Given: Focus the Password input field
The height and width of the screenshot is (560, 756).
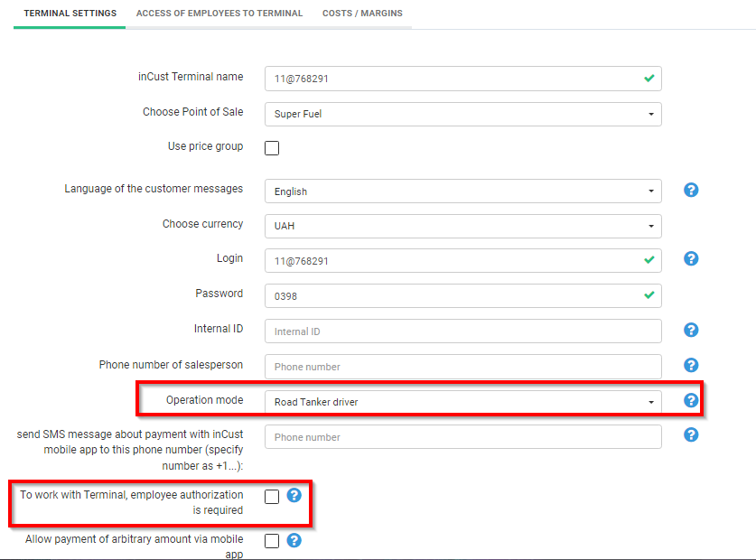Looking at the screenshot, I should 452,295.
